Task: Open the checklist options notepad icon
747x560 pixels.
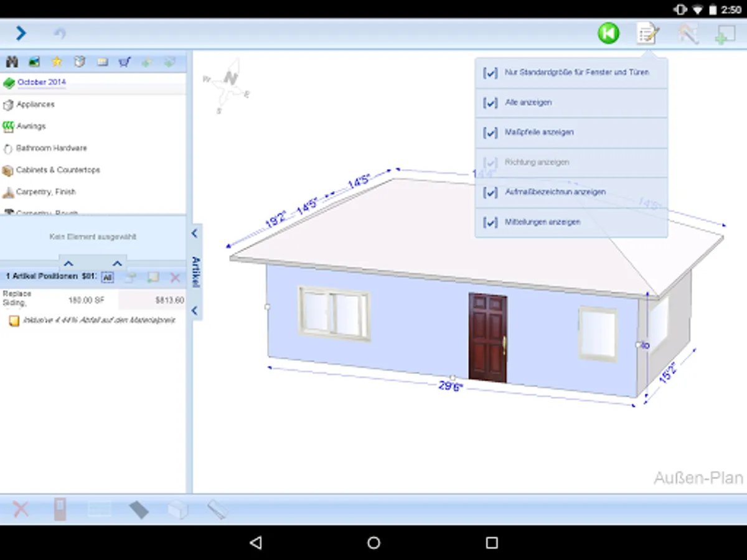Action: (647, 33)
